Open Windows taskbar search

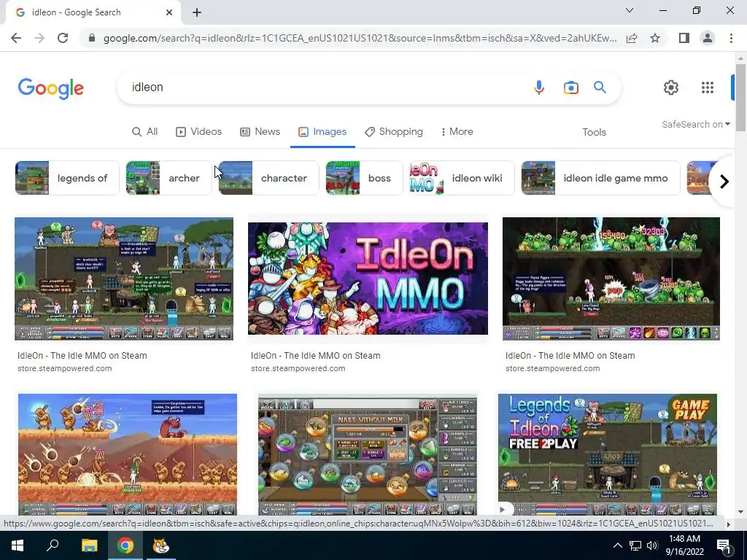(53, 545)
